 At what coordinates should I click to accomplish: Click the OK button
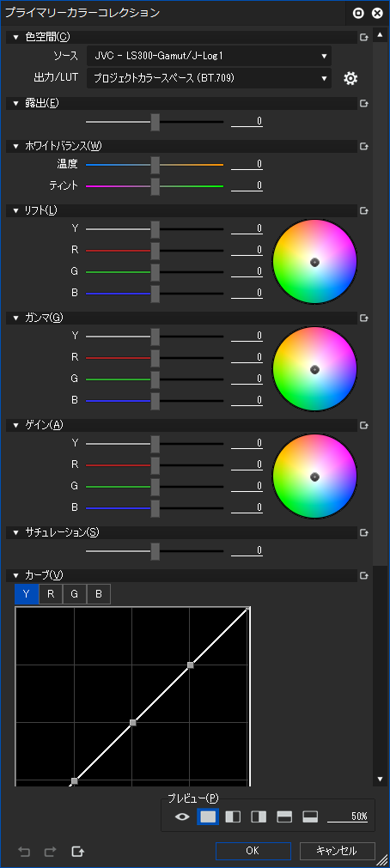pos(253,851)
